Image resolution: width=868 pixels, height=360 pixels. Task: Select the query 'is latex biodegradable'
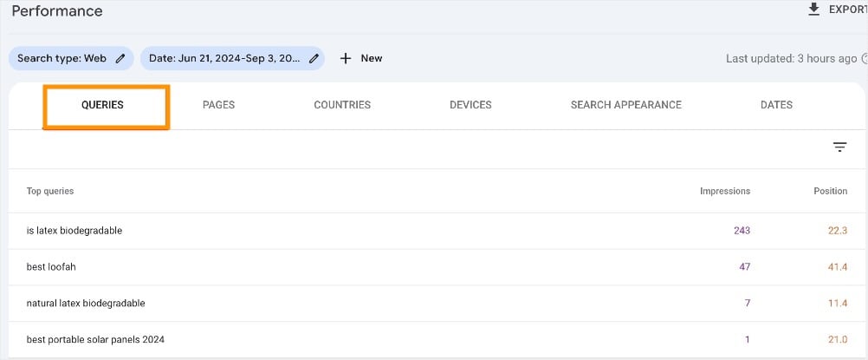(74, 230)
